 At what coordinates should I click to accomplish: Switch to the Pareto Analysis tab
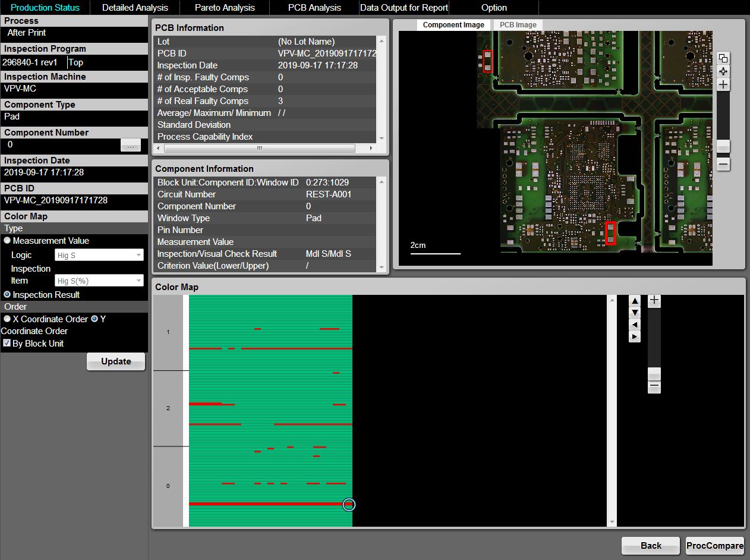(225, 8)
